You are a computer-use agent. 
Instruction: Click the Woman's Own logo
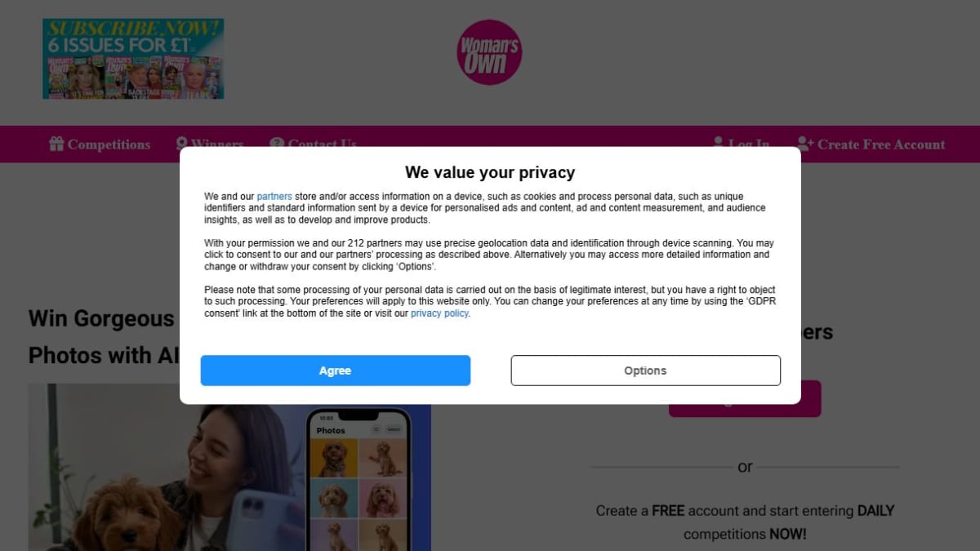pos(489,52)
